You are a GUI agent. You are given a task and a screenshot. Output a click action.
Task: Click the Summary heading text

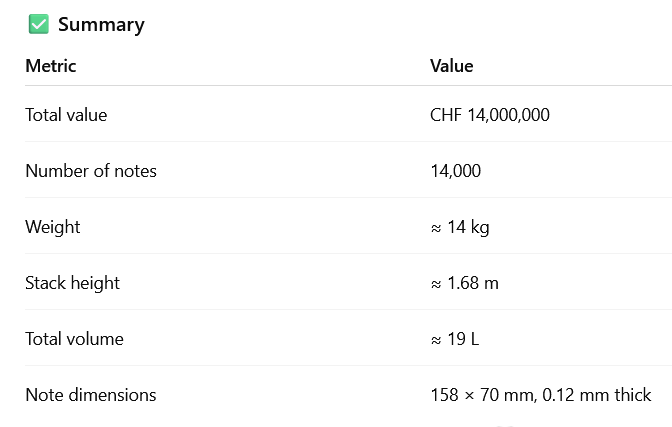(101, 25)
